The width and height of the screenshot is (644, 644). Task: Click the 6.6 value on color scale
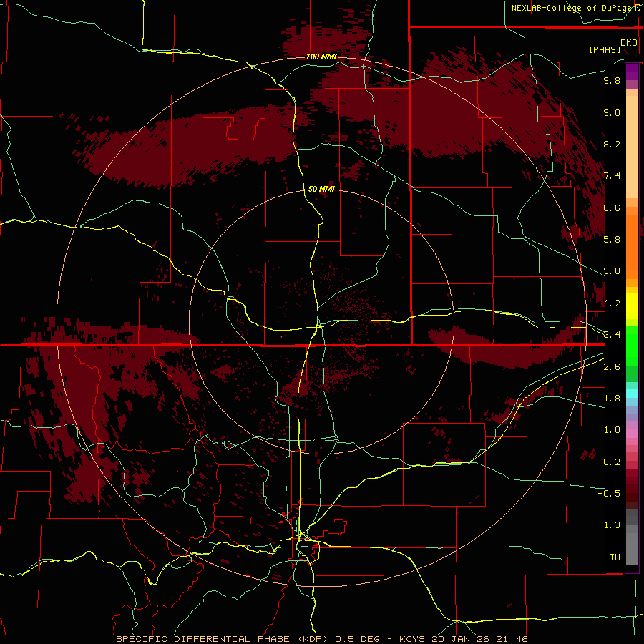[612, 208]
